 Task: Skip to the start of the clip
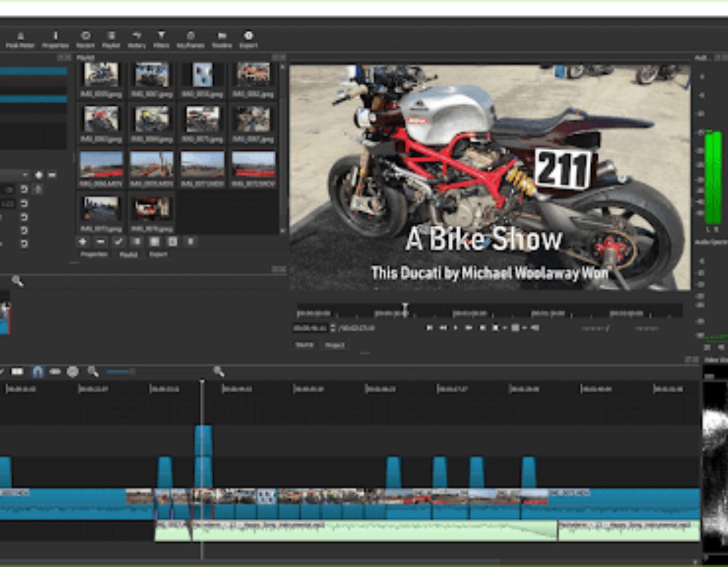tap(430, 328)
